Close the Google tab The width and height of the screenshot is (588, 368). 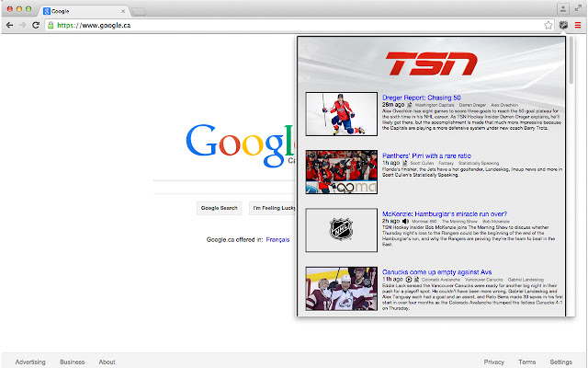(x=122, y=11)
